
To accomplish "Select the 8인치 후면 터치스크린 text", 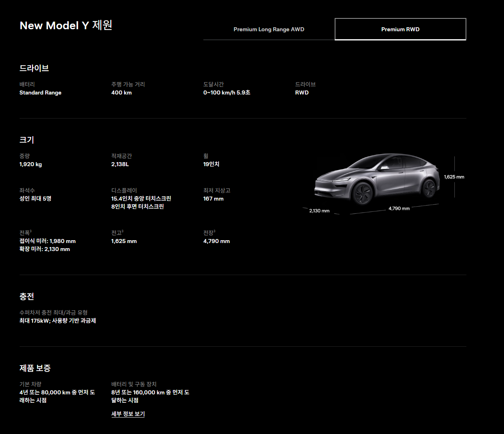I will pos(138,207).
